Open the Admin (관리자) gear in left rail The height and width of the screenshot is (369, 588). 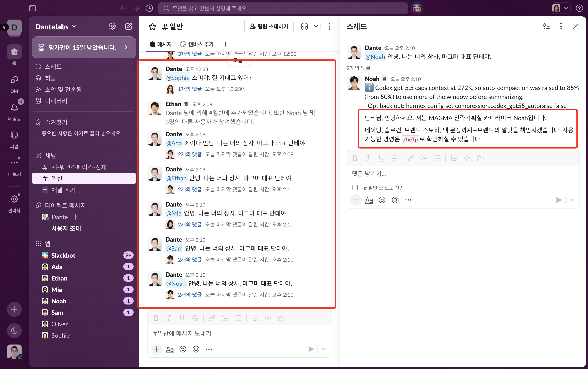[x=14, y=203]
